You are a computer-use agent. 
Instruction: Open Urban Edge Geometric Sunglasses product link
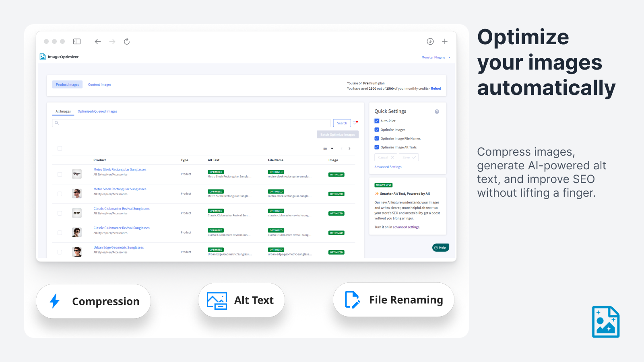[119, 248]
